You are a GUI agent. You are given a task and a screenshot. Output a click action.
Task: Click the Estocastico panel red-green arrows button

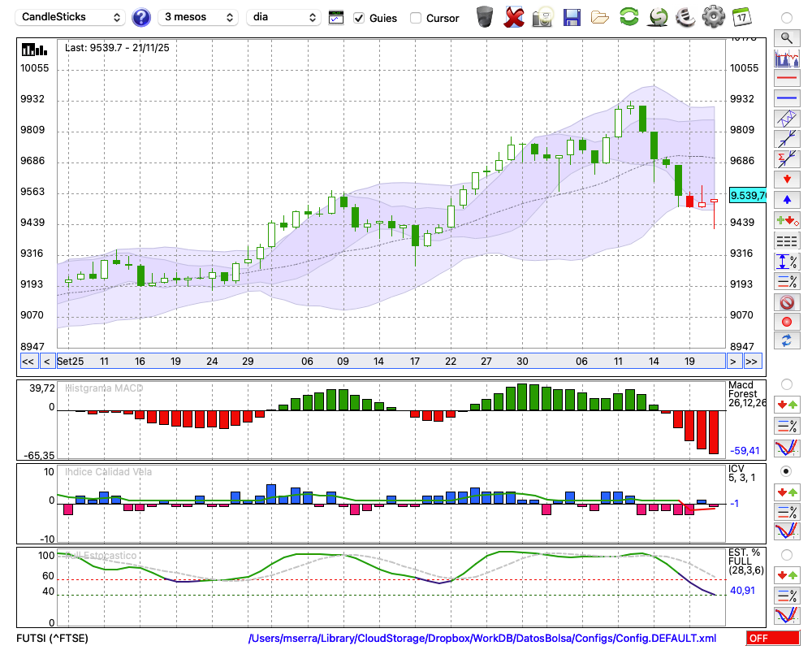coord(787,574)
